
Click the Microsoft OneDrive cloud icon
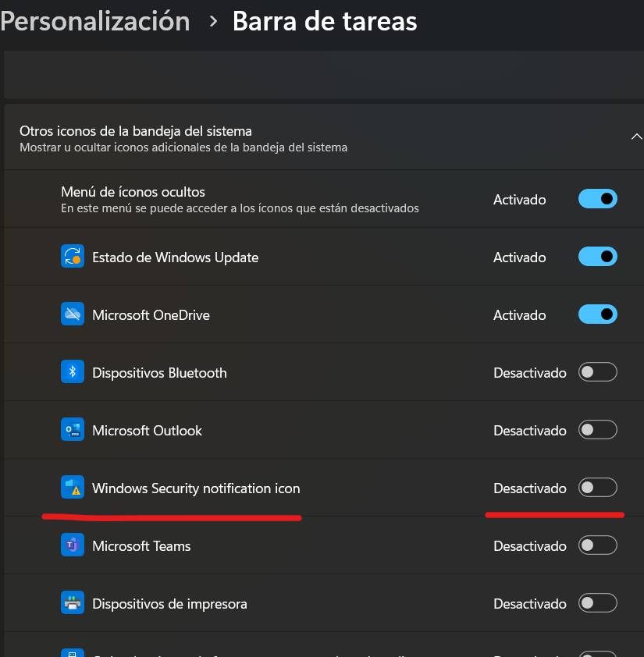[x=73, y=314]
